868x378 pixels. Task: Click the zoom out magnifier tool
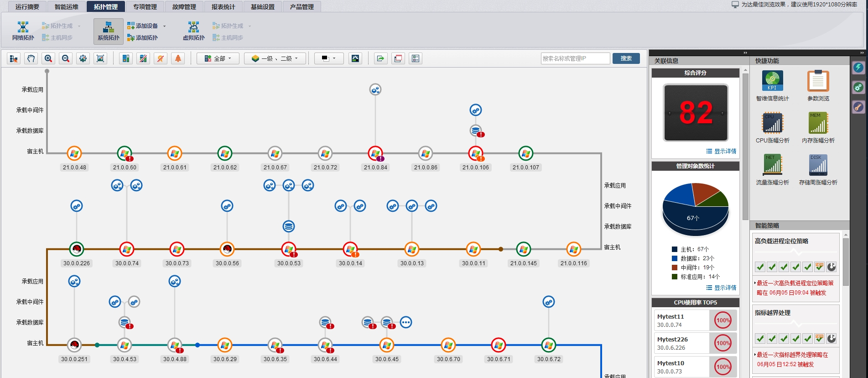[x=66, y=58]
